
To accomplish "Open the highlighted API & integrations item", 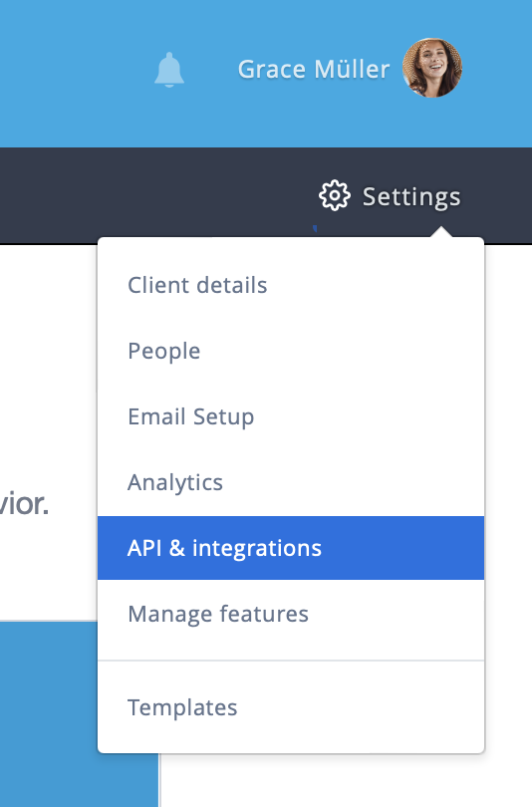I will pyautogui.click(x=291, y=548).
